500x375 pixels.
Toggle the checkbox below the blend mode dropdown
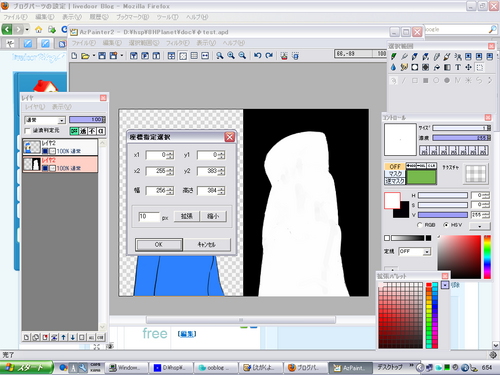[x=28, y=130]
